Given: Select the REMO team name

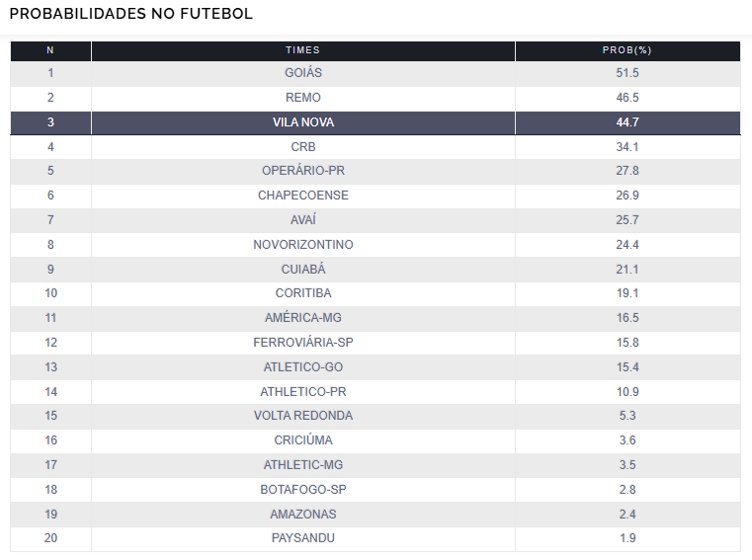Looking at the screenshot, I should (x=303, y=98).
